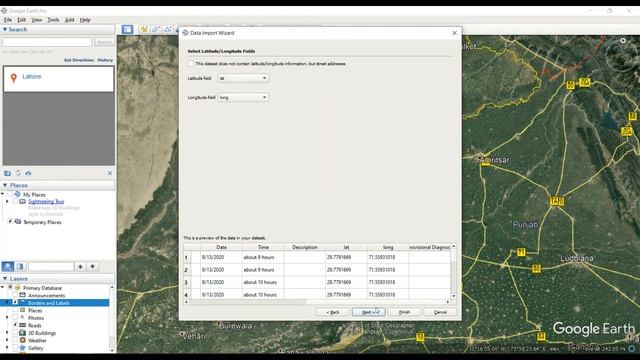Open the Longitude field dropdown
The width and height of the screenshot is (640, 360).
[x=243, y=97]
